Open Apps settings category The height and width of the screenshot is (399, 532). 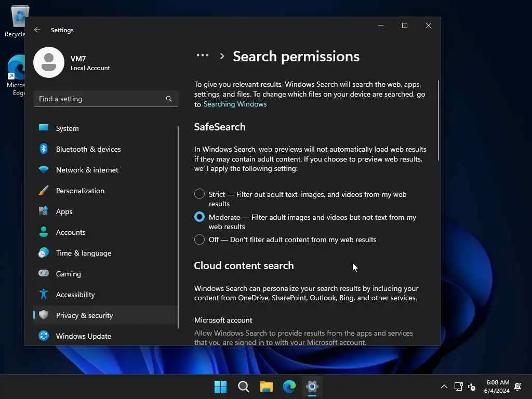pos(105,211)
